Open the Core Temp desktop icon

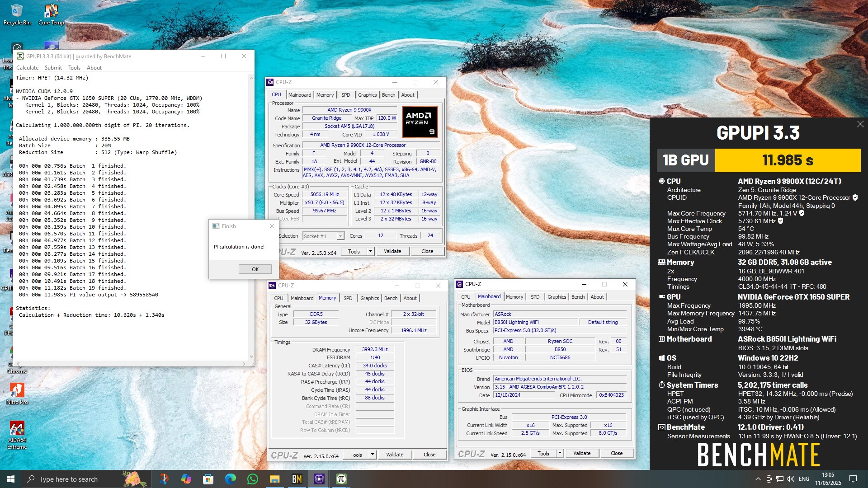tap(51, 14)
